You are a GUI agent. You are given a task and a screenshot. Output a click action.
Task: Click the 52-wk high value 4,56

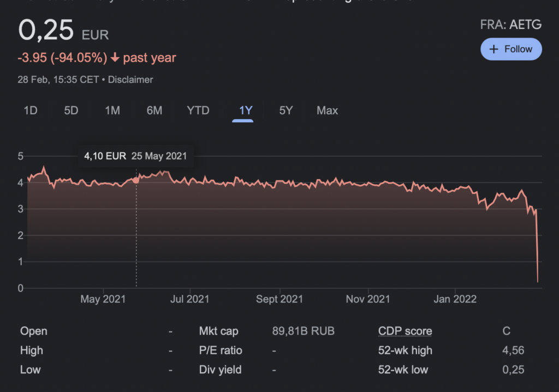(513, 351)
